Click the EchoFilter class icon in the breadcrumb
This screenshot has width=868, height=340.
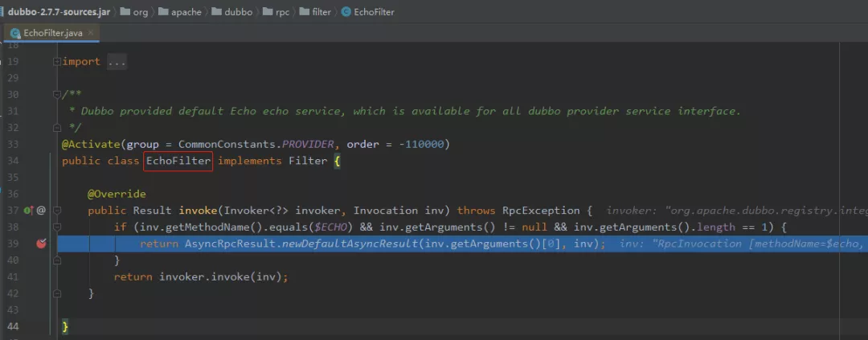point(346,11)
